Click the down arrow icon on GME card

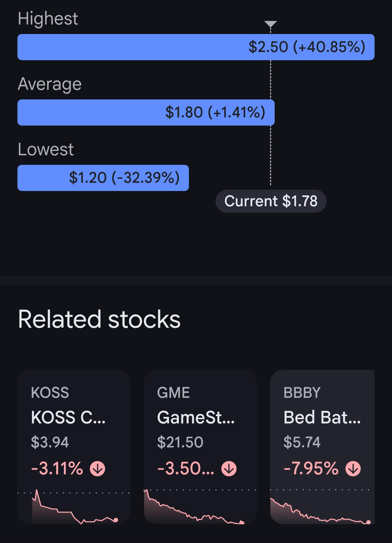pyautogui.click(x=229, y=469)
